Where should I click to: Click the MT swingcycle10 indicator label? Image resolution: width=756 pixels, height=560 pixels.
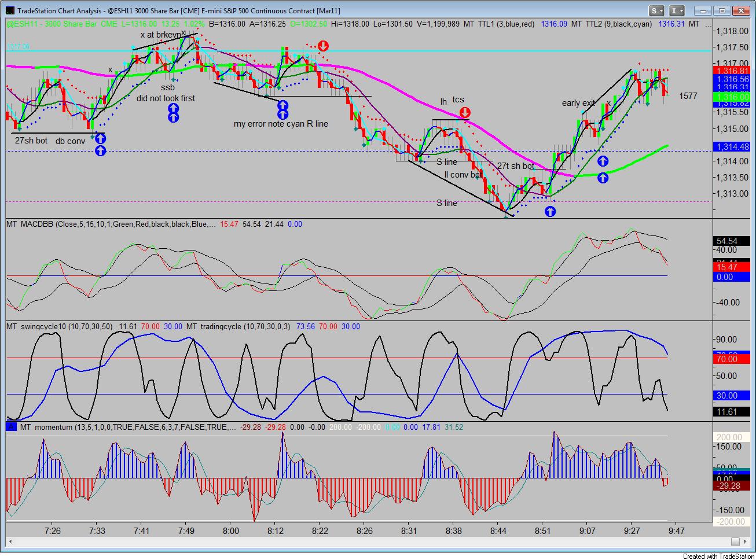(x=59, y=326)
